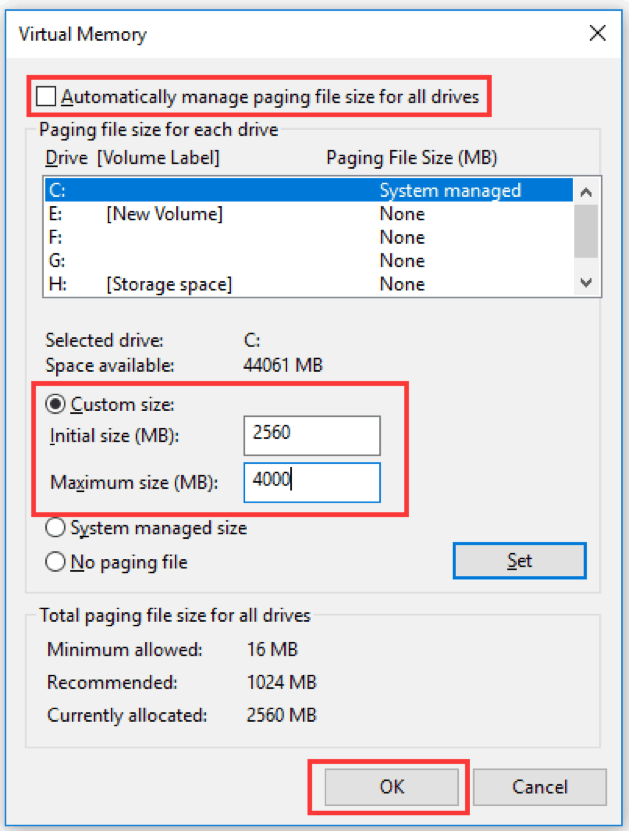Click the scrollbar up arrow
The image size is (629, 831).
point(585,189)
